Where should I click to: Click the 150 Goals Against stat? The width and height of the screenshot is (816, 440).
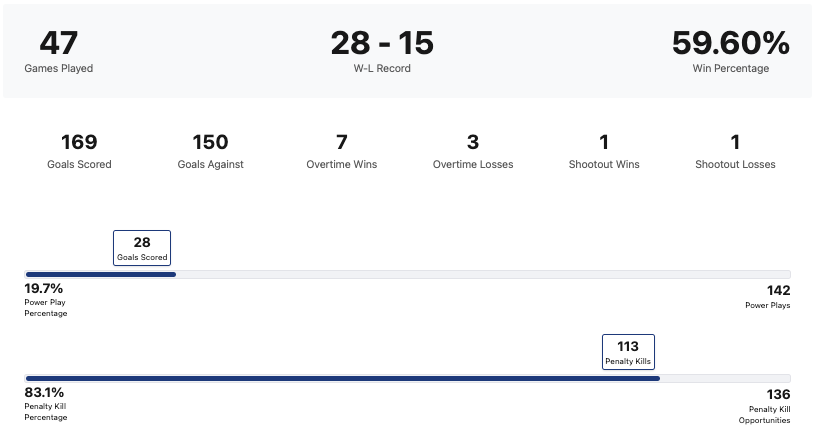[210, 151]
